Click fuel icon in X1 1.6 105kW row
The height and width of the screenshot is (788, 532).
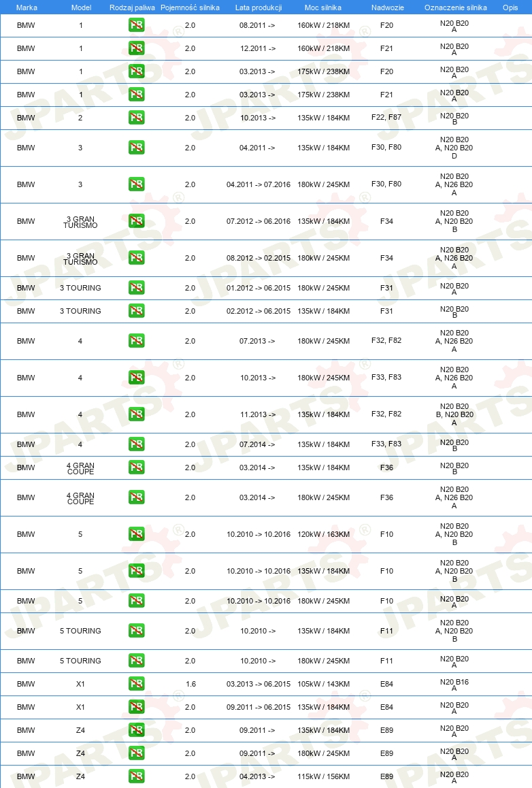(x=136, y=684)
